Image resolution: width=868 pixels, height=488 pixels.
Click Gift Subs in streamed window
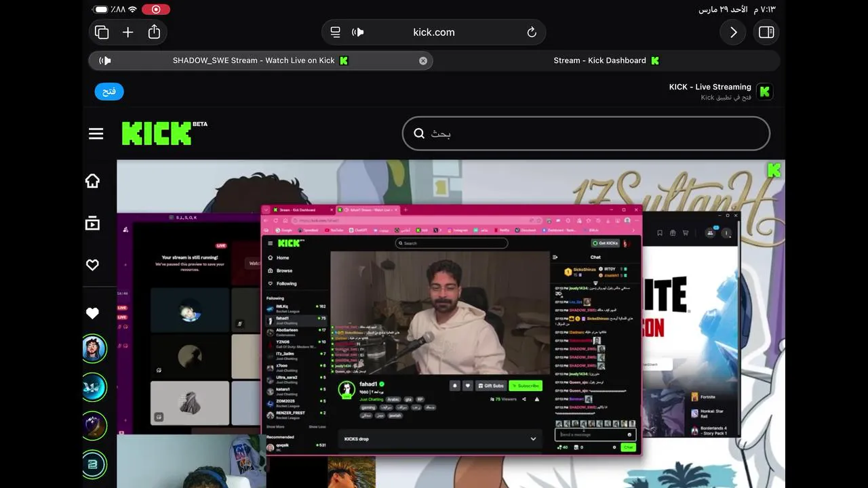(x=490, y=386)
